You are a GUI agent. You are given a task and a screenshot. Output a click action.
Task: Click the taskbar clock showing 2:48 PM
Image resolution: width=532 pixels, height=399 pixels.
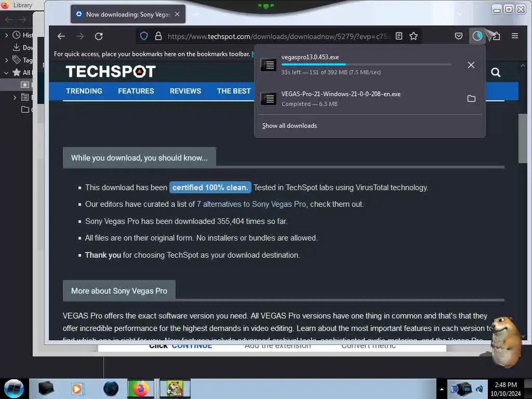click(506, 389)
